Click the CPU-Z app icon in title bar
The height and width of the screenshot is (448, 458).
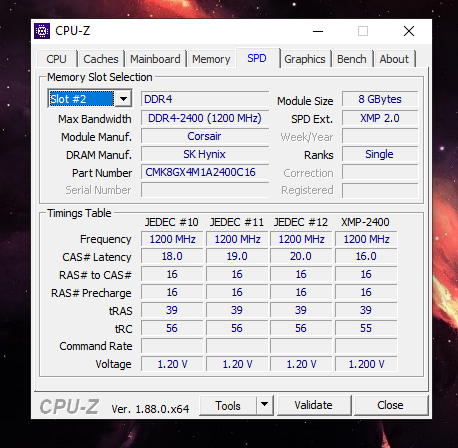coord(42,31)
